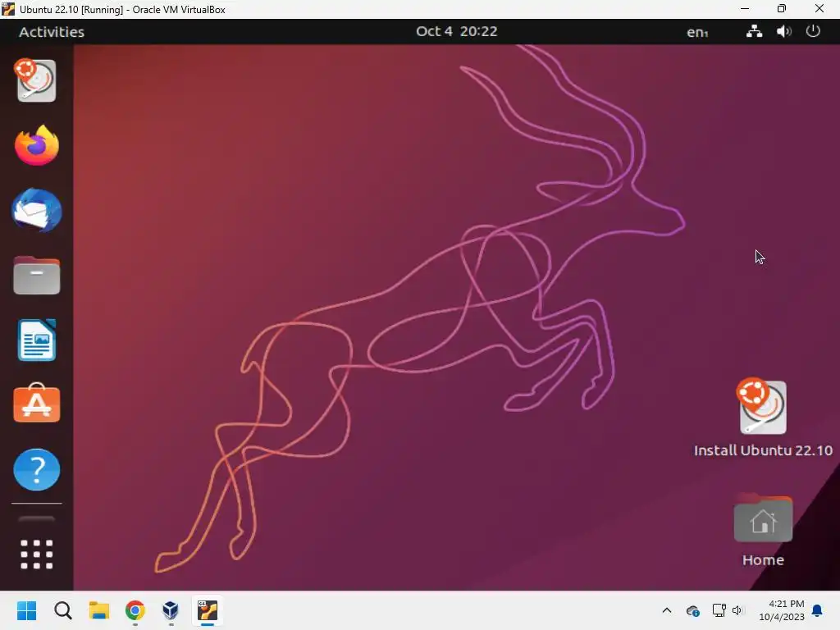This screenshot has height=630, width=840.
Task: Click the Windows volume tray icon
Action: (737, 610)
